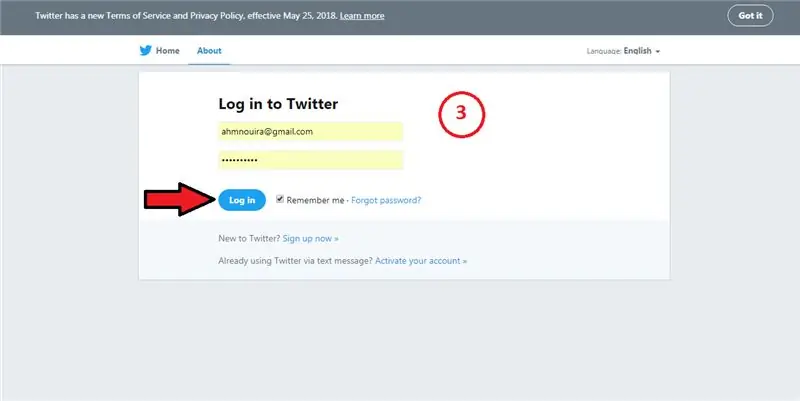Uncheck the Remember me checkbox
Image resolution: width=800 pixels, height=401 pixels.
point(280,199)
